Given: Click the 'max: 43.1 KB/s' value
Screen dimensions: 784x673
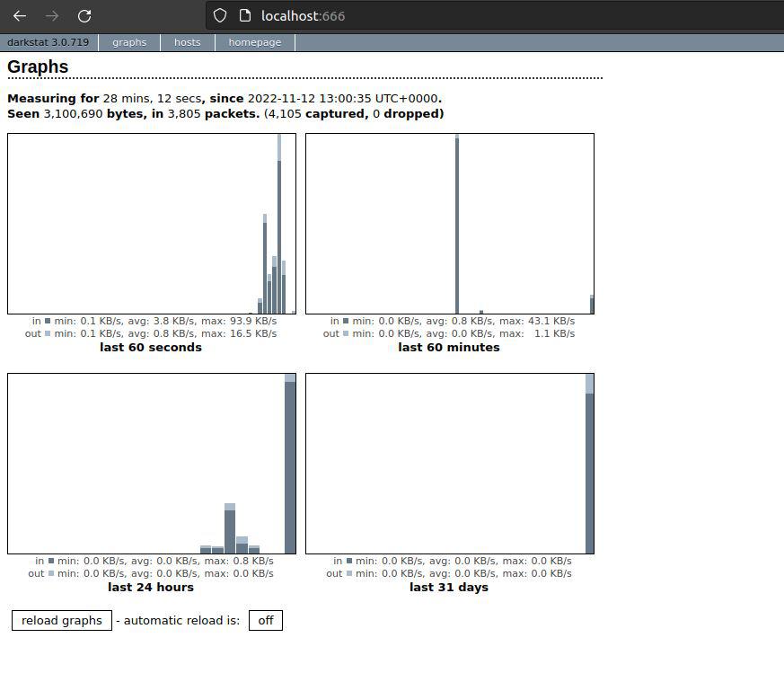Looking at the screenshot, I should [537, 321].
